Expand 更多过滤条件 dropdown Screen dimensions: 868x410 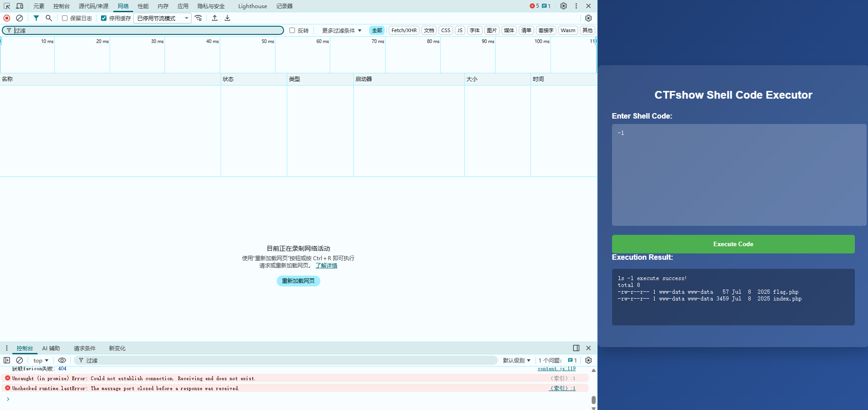pos(342,30)
